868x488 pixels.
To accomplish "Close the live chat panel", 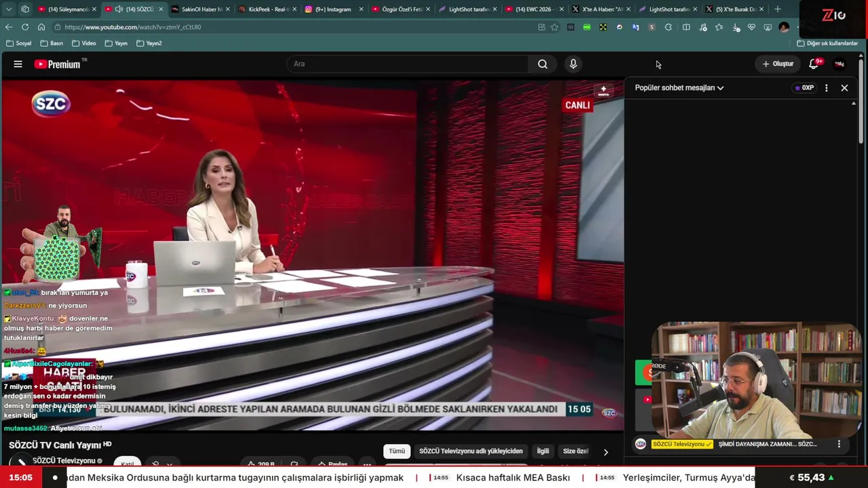I will click(844, 87).
